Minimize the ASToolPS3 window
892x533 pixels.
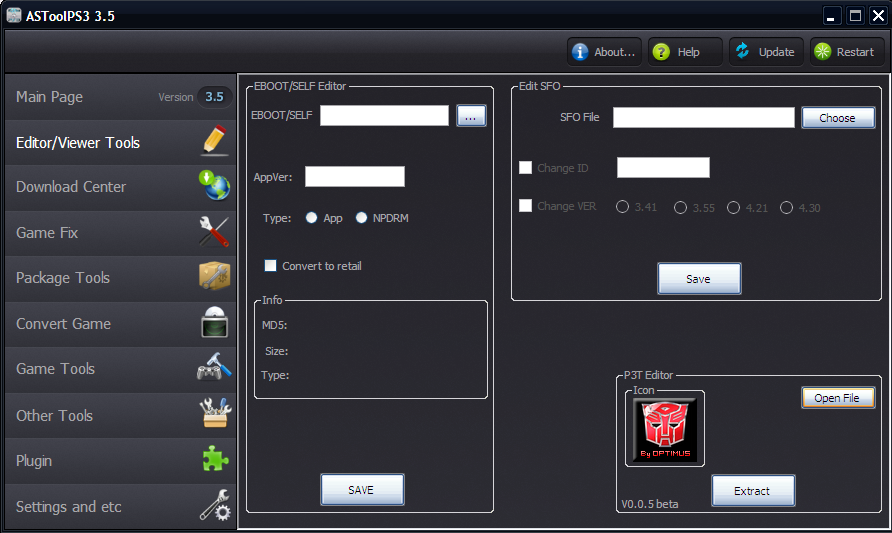(x=831, y=16)
